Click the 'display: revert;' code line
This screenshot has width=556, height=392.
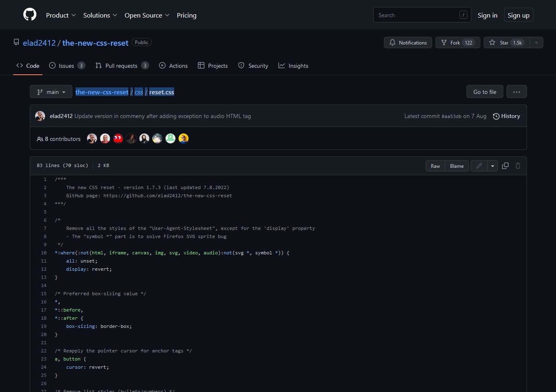89,269
